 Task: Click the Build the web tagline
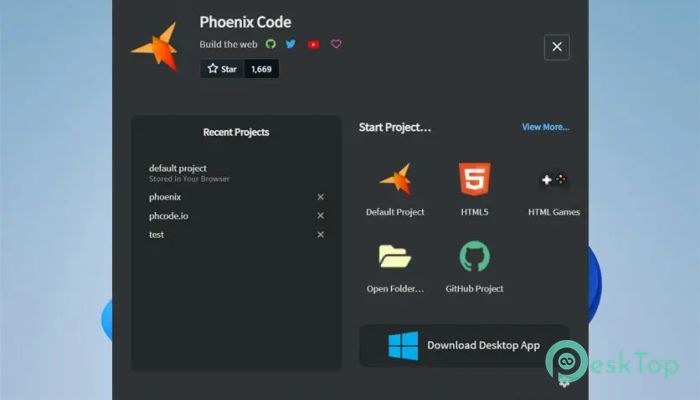point(228,44)
